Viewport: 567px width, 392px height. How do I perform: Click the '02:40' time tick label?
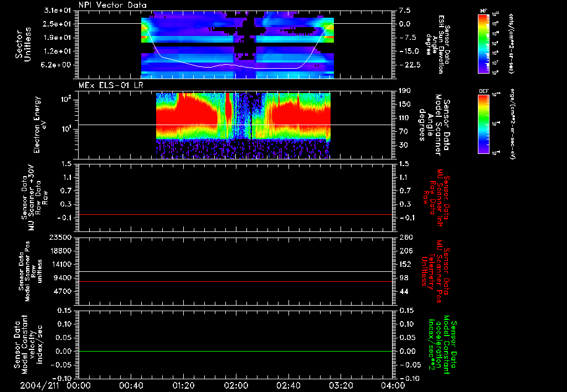coord(288,385)
